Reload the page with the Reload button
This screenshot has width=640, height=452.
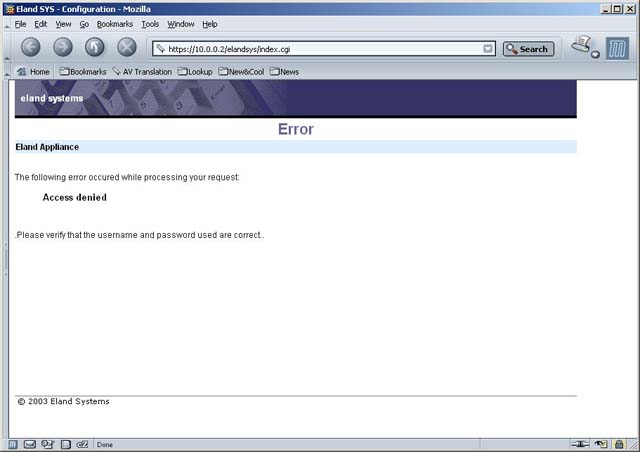coord(95,47)
